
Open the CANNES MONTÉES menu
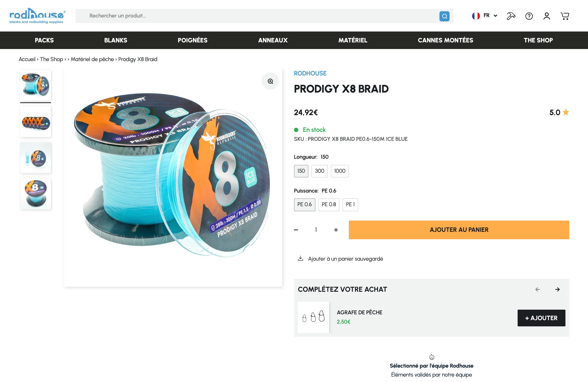[x=445, y=40]
